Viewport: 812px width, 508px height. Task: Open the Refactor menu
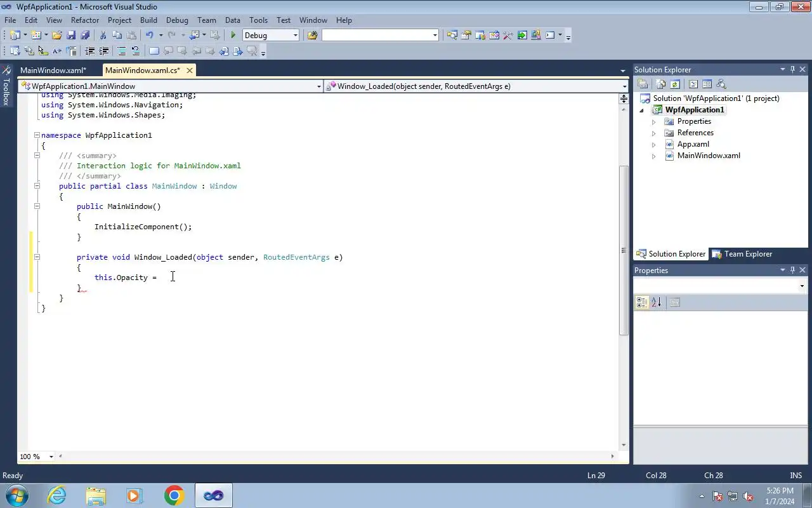point(85,20)
